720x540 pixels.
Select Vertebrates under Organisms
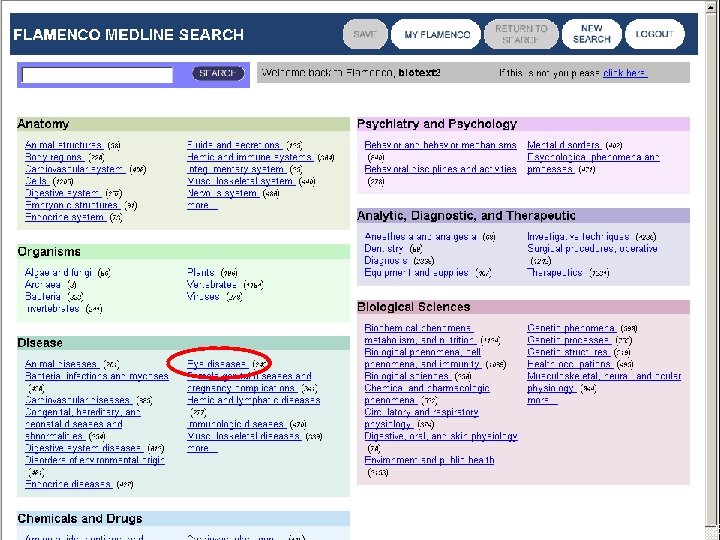tap(212, 284)
